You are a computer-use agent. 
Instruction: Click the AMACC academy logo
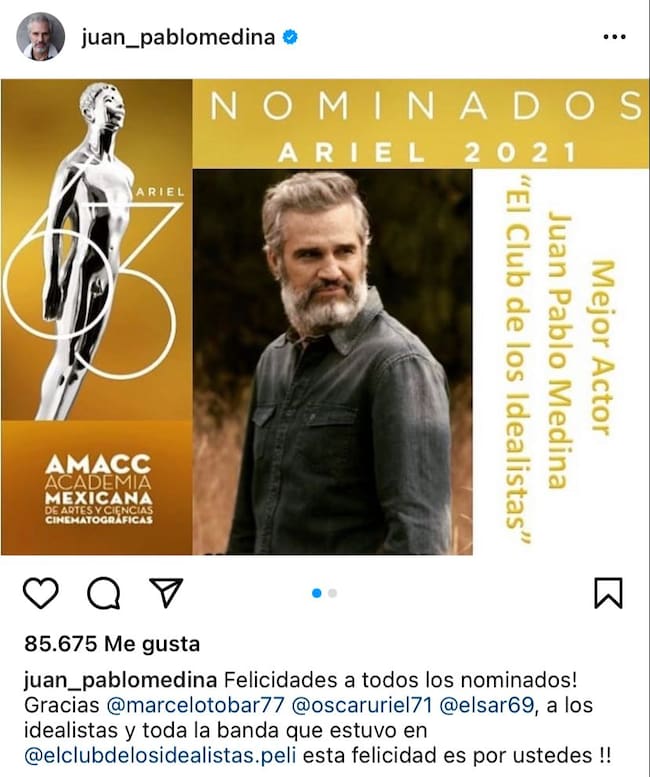(x=98, y=490)
